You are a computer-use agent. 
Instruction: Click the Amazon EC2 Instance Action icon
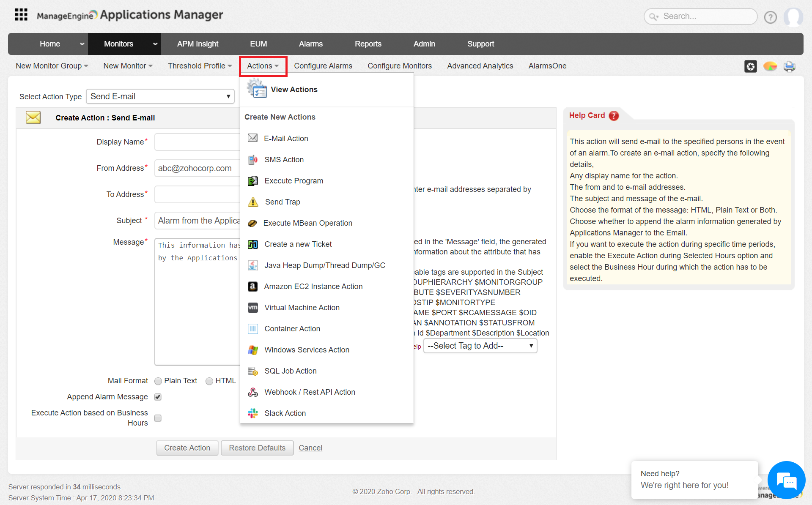[253, 287]
